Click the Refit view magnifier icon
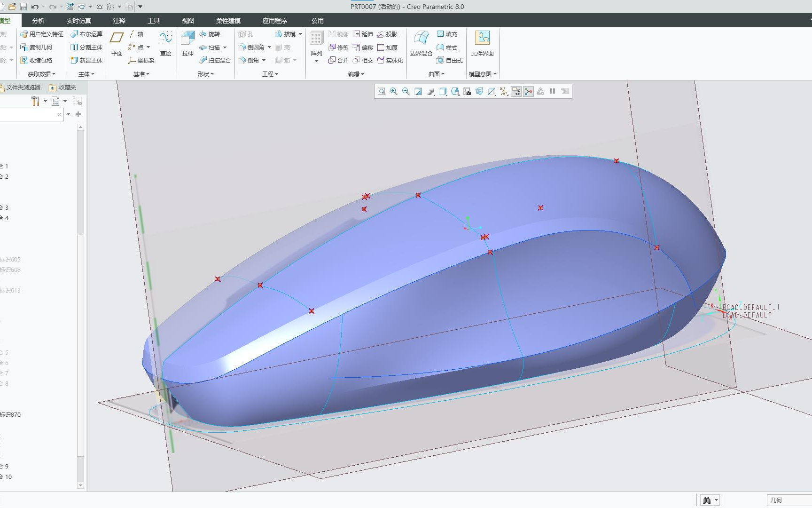 click(381, 91)
